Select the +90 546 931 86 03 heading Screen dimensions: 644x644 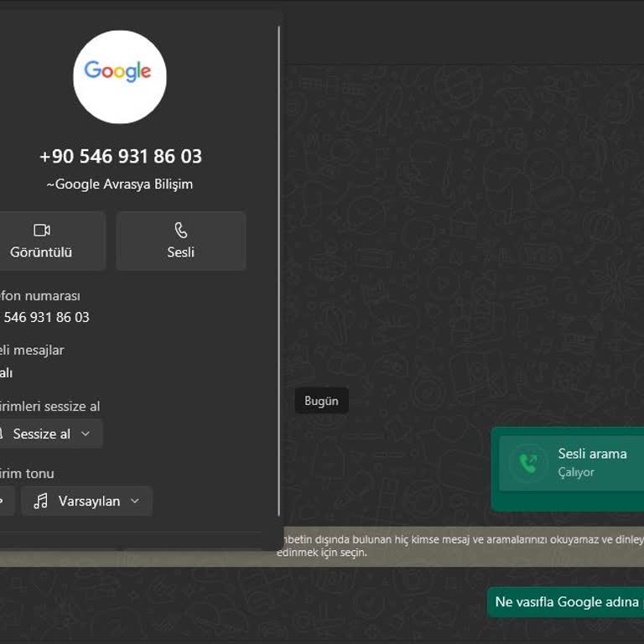[x=121, y=157]
